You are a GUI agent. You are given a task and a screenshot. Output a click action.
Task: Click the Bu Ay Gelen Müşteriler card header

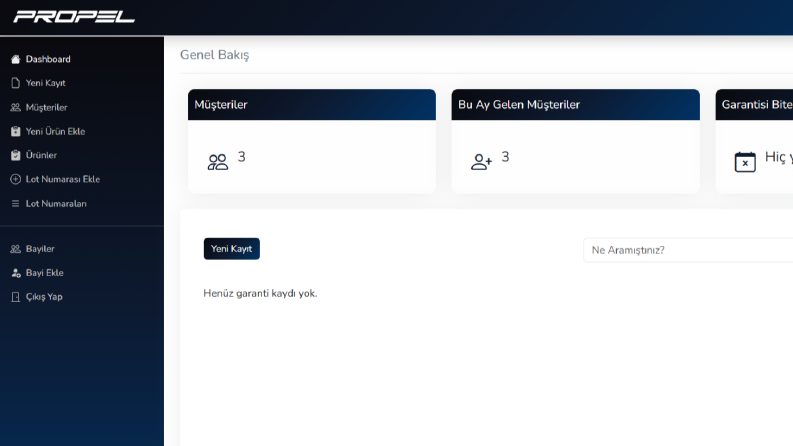click(576, 105)
